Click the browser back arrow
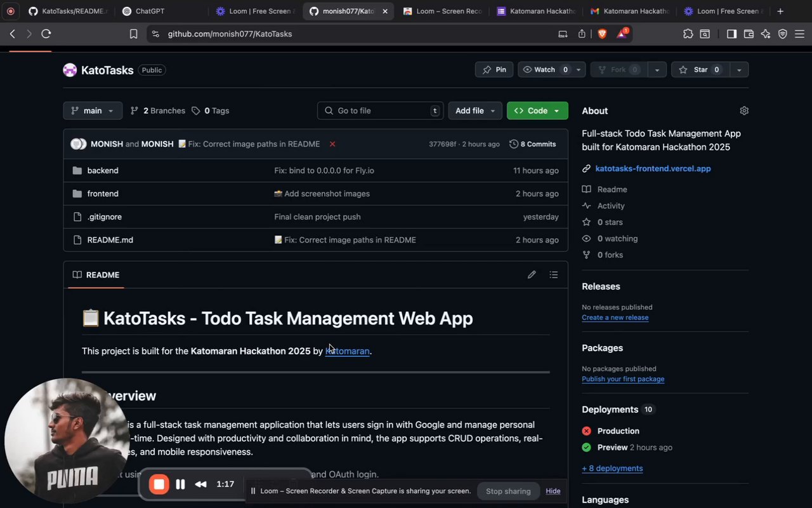This screenshot has height=508, width=812. click(x=12, y=34)
